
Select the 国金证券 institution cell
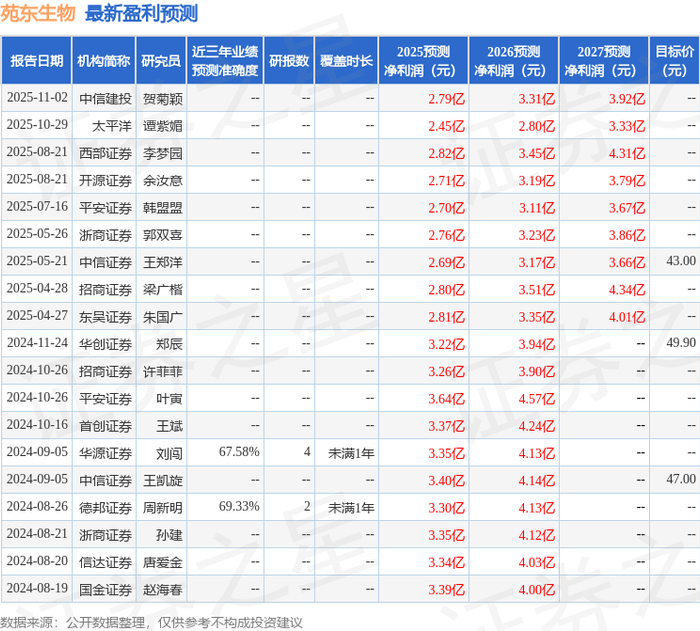coord(105,589)
